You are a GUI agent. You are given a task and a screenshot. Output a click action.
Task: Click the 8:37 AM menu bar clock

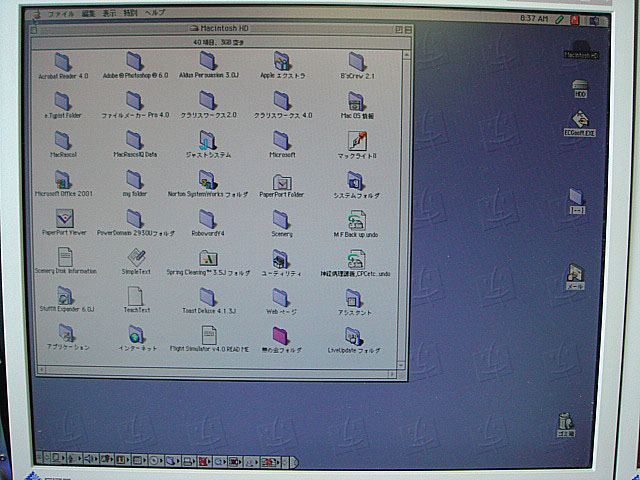534,19
